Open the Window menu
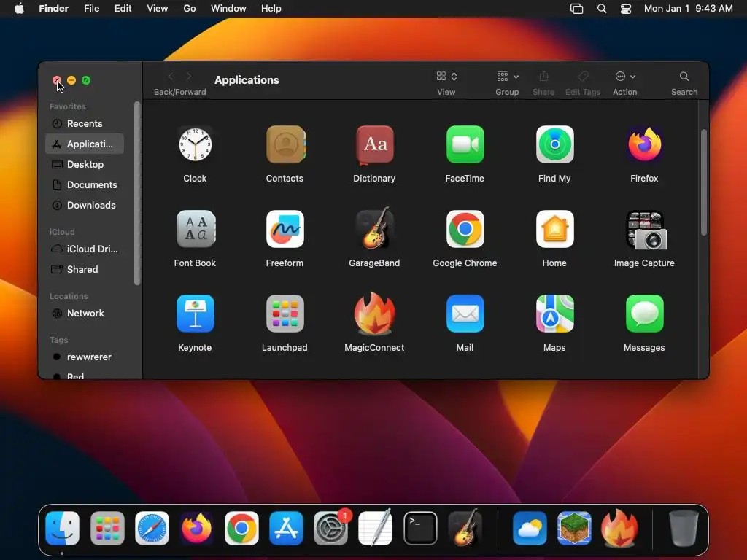The height and width of the screenshot is (560, 747). (x=228, y=9)
